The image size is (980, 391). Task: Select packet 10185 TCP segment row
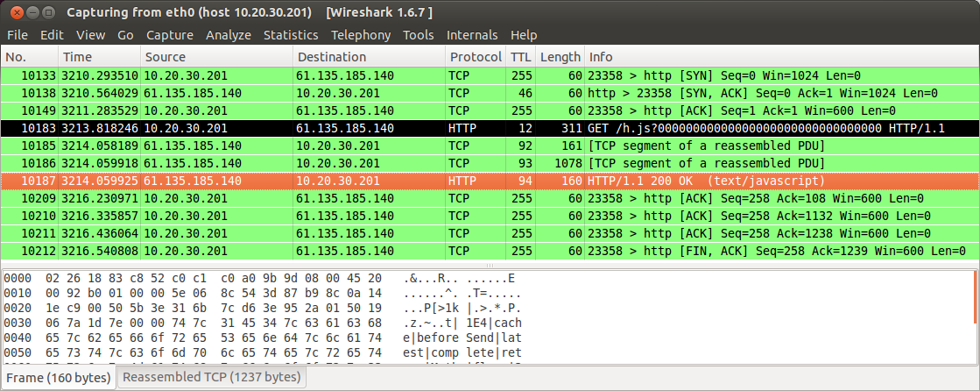pyautogui.click(x=490, y=146)
